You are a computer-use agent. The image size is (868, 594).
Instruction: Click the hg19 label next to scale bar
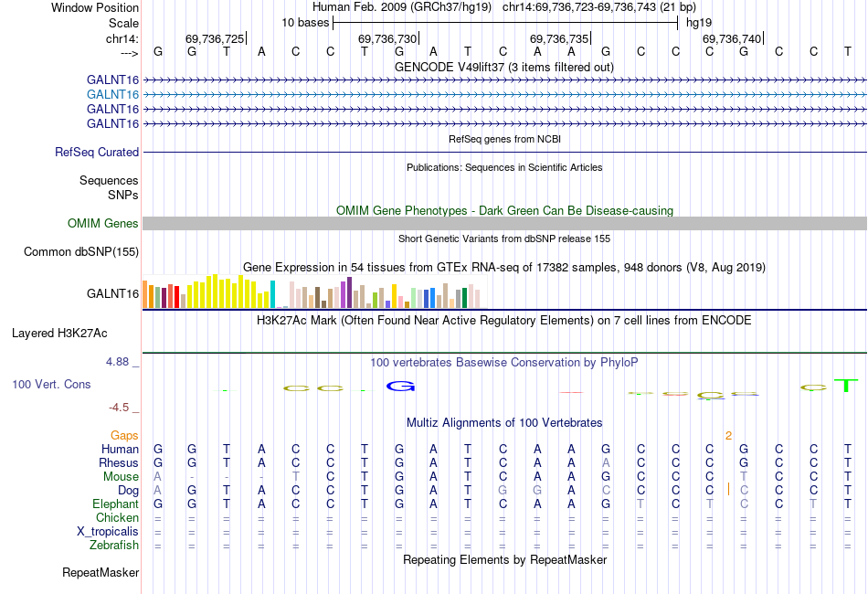[x=699, y=23]
